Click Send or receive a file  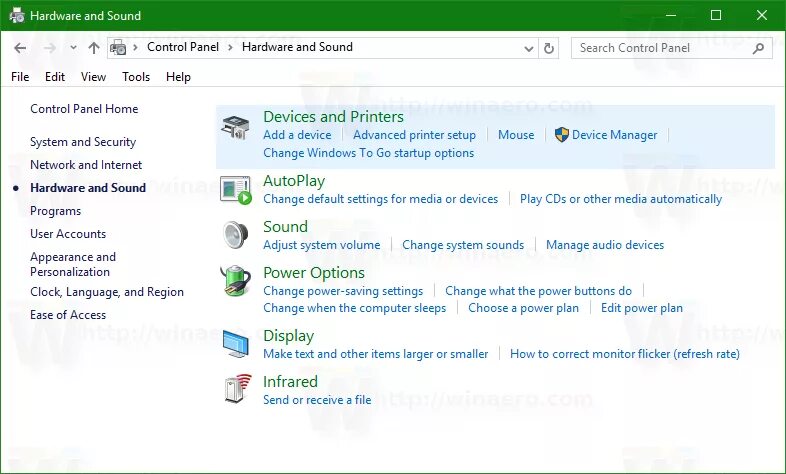tap(317, 400)
